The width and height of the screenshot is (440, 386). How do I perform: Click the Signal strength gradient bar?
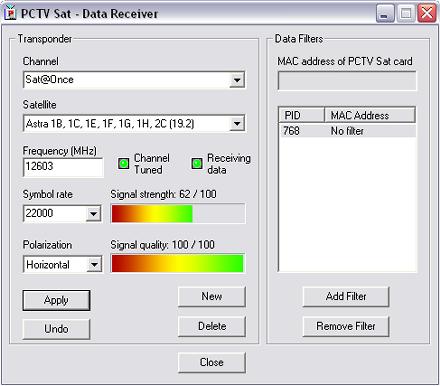coord(178,214)
